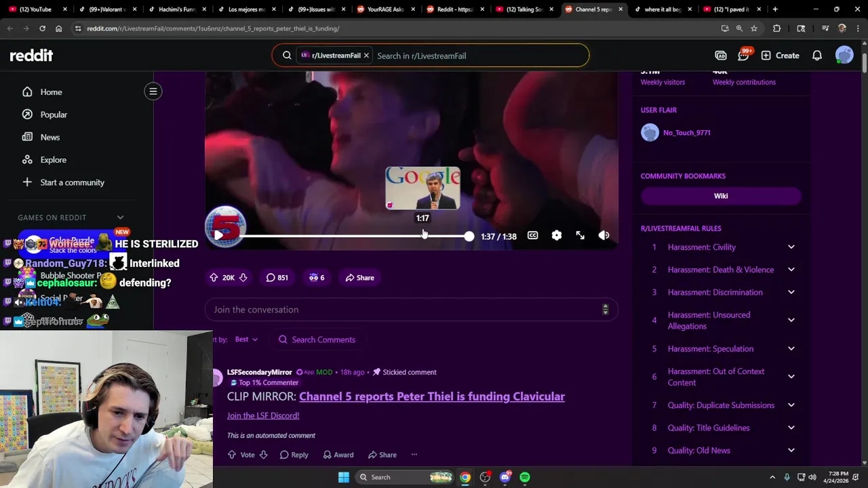Expand rule 6 Out of Context Content
The width and height of the screenshot is (868, 488).
(791, 377)
